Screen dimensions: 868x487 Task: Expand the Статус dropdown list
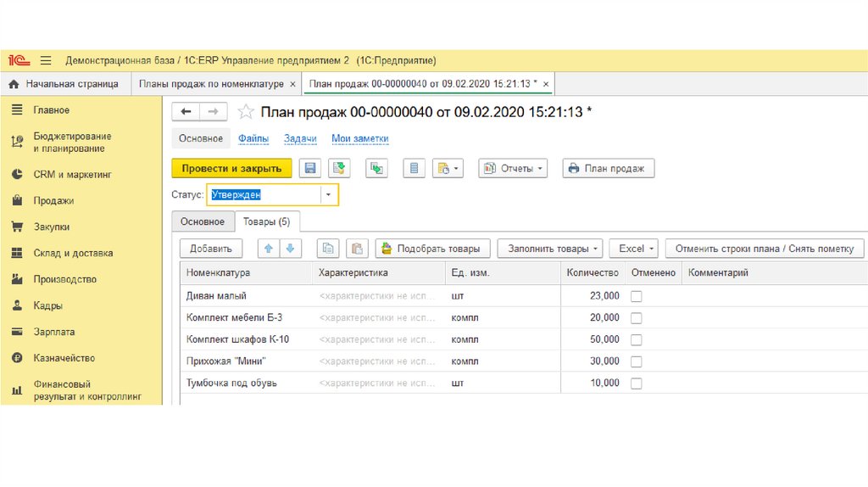328,195
